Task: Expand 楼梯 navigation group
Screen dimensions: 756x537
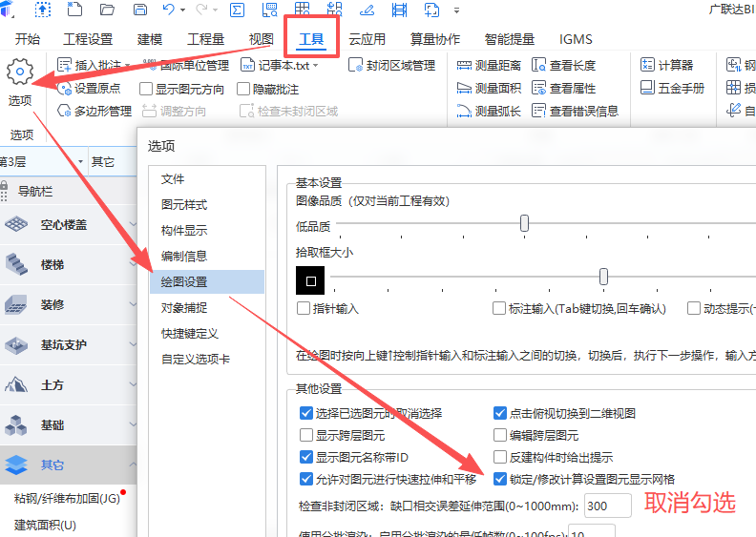Action: coord(133,264)
